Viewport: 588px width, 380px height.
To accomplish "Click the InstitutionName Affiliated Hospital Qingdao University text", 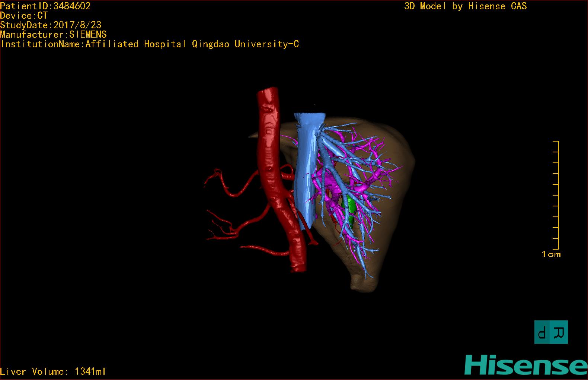I will [150, 44].
